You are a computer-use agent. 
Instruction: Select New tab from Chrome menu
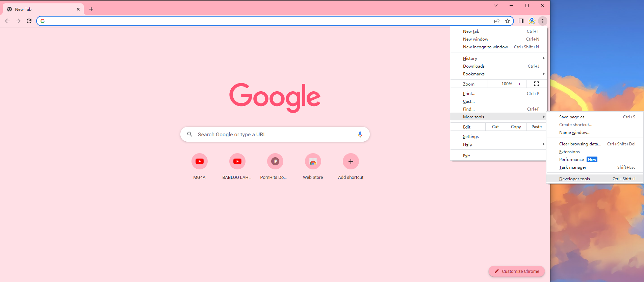coord(498,31)
